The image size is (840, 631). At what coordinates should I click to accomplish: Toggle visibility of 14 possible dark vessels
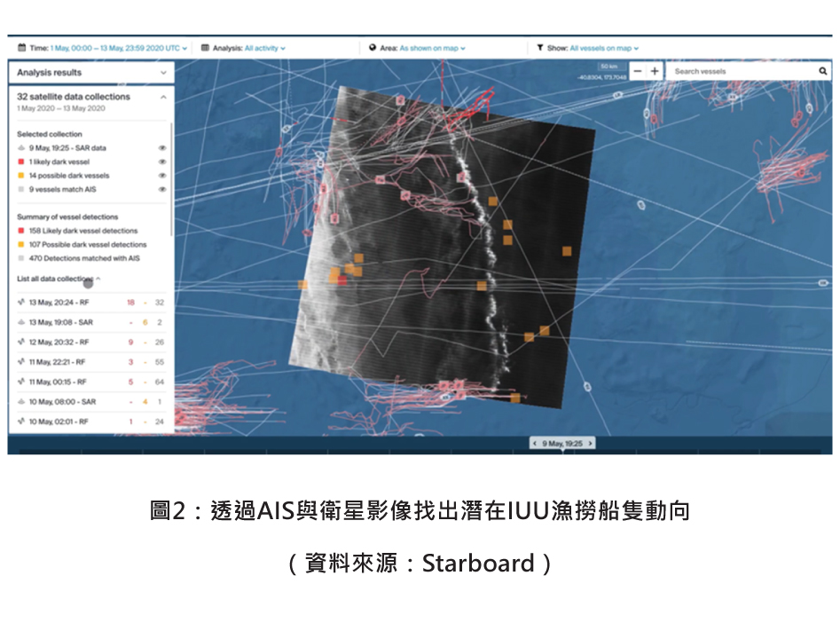coord(161,177)
